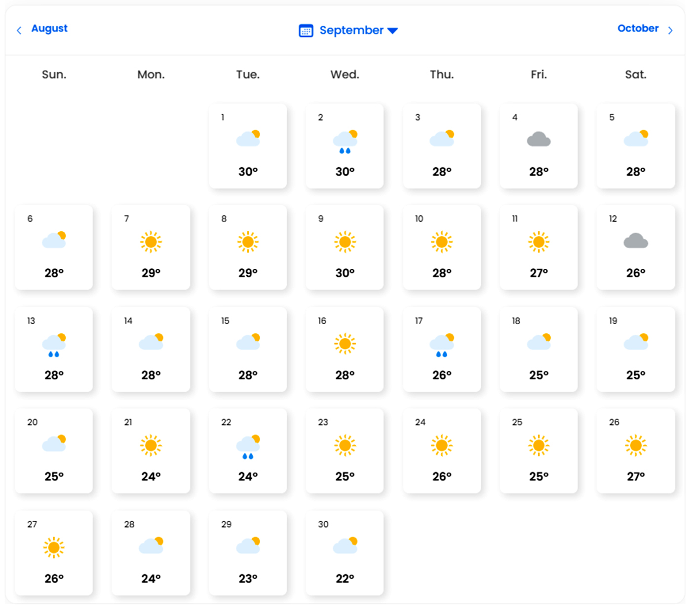Click rain shower icon on day 13
This screenshot has width=691, height=616.
coord(54,345)
